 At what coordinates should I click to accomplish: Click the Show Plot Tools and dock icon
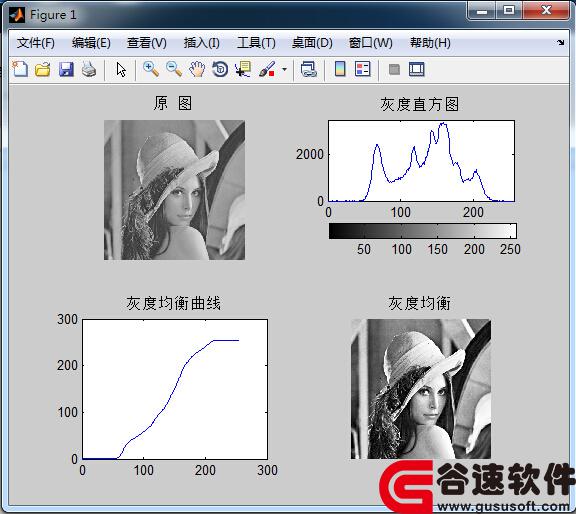pos(417,69)
